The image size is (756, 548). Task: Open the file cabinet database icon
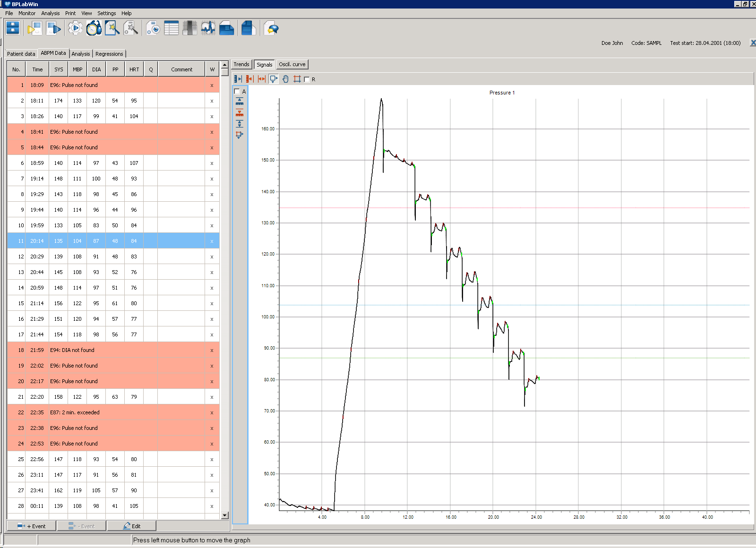coord(13,28)
